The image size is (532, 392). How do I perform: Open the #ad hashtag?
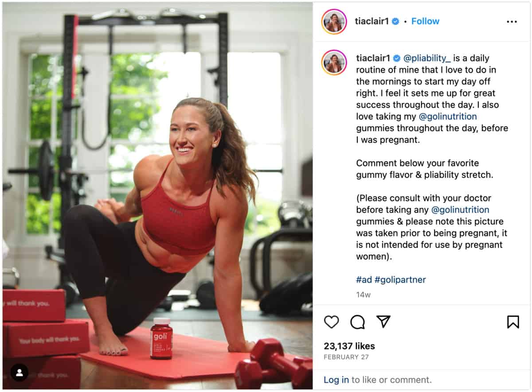[x=364, y=279]
